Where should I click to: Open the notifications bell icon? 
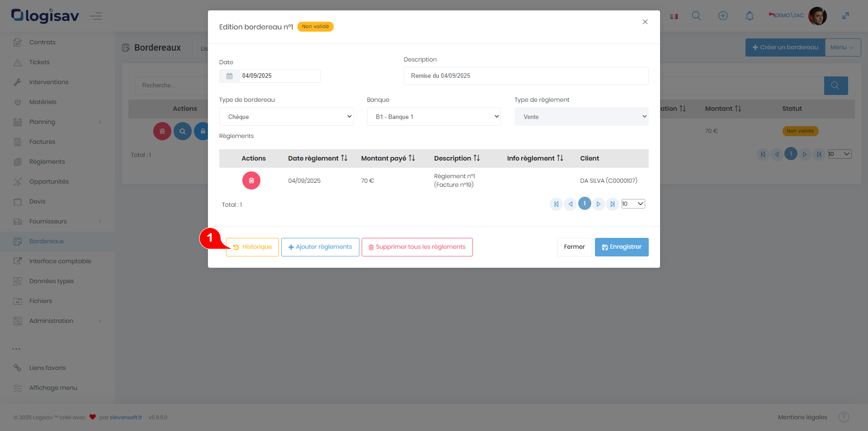click(x=750, y=16)
